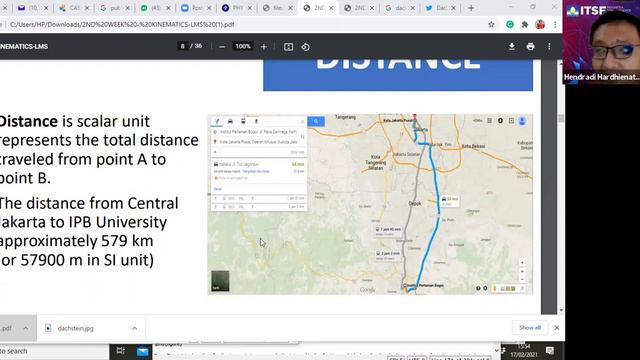Open the taskbar notification center icon

pyautogui.click(x=550, y=351)
